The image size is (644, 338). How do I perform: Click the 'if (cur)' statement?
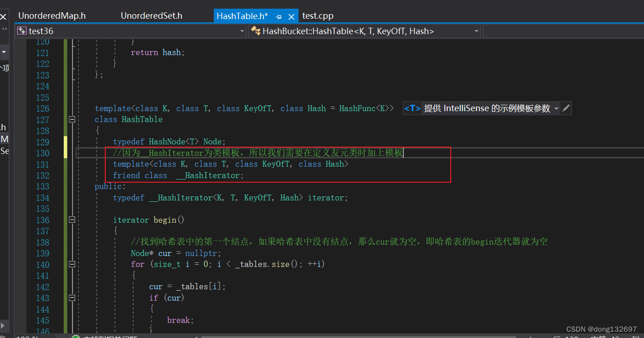pyautogui.click(x=166, y=298)
